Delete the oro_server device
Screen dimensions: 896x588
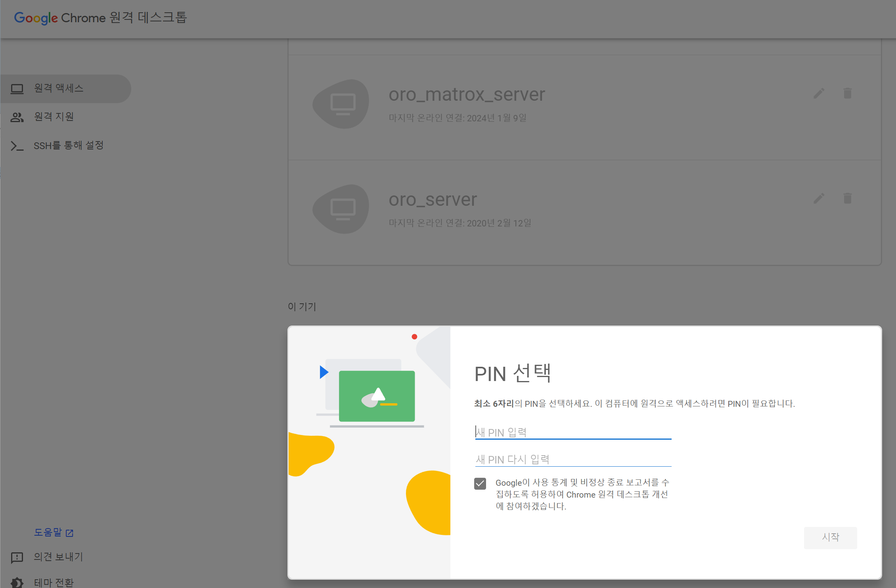(x=848, y=199)
